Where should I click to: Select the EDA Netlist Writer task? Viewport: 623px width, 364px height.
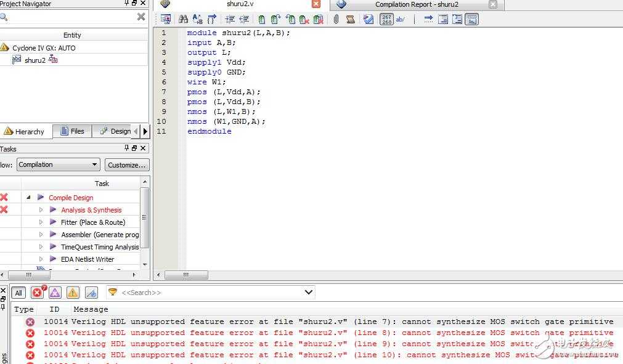point(88,259)
